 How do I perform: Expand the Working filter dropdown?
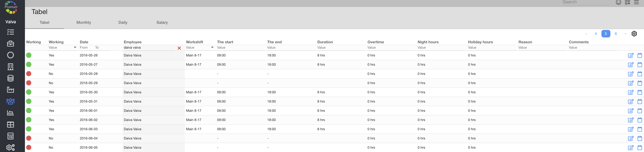pyautogui.click(x=75, y=47)
